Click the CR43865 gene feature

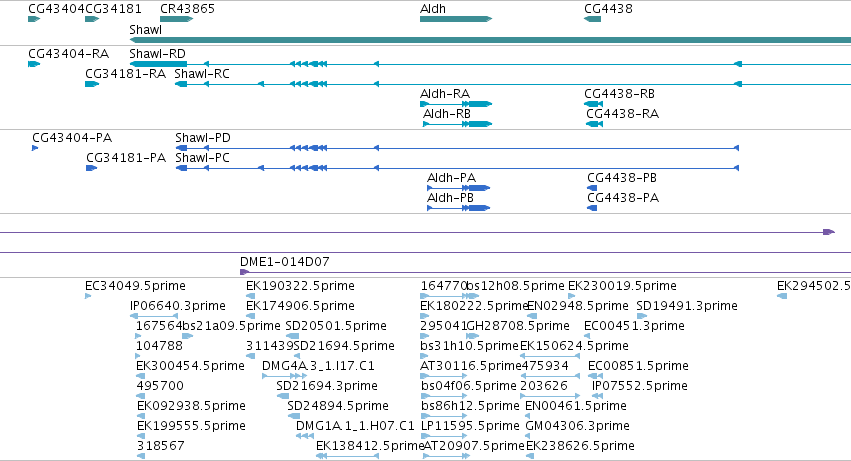click(176, 19)
